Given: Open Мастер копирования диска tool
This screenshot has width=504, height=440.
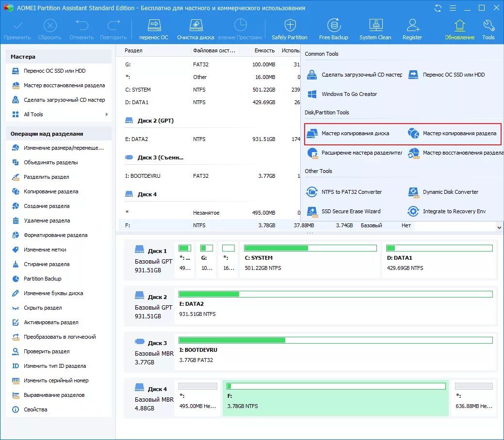Looking at the screenshot, I should (348, 133).
